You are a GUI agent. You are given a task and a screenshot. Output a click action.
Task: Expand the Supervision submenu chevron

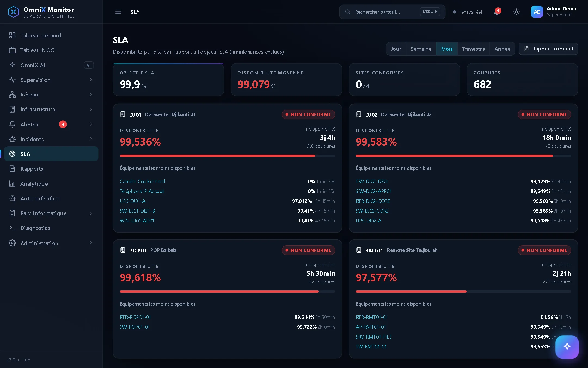click(x=91, y=80)
